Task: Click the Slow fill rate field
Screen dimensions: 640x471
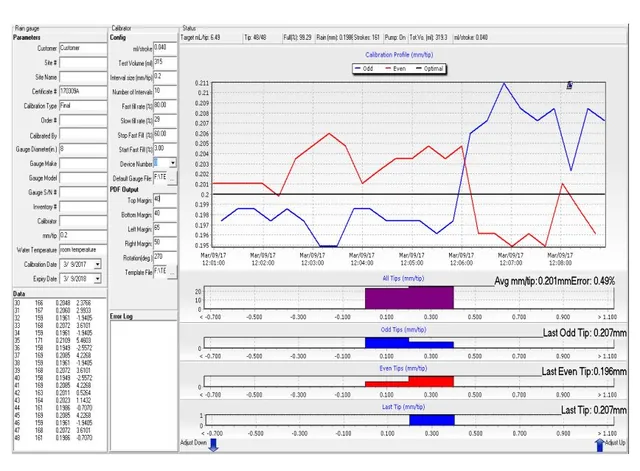Action: (165, 120)
